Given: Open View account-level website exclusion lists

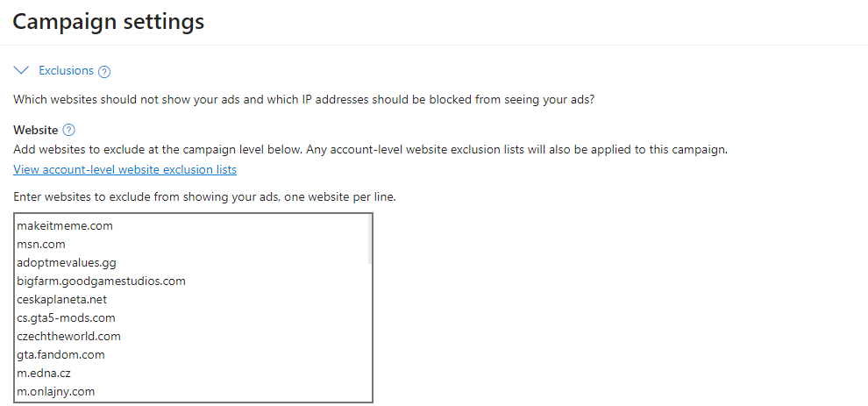Looking at the screenshot, I should 125,169.
